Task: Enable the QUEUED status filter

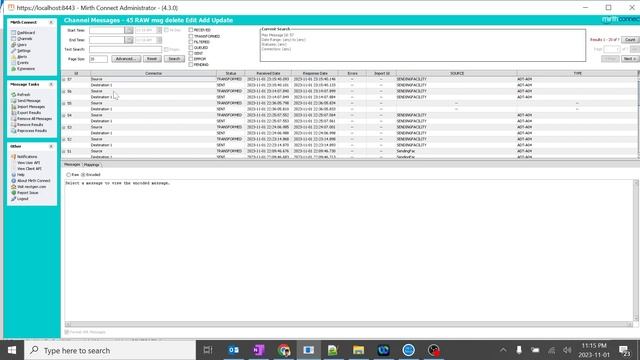Action: pos(191,47)
